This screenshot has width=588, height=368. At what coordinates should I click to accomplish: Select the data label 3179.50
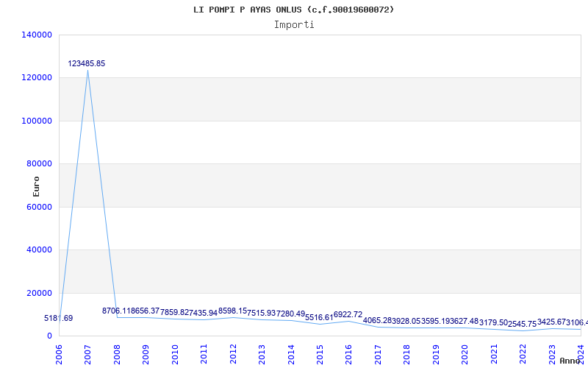(493, 322)
